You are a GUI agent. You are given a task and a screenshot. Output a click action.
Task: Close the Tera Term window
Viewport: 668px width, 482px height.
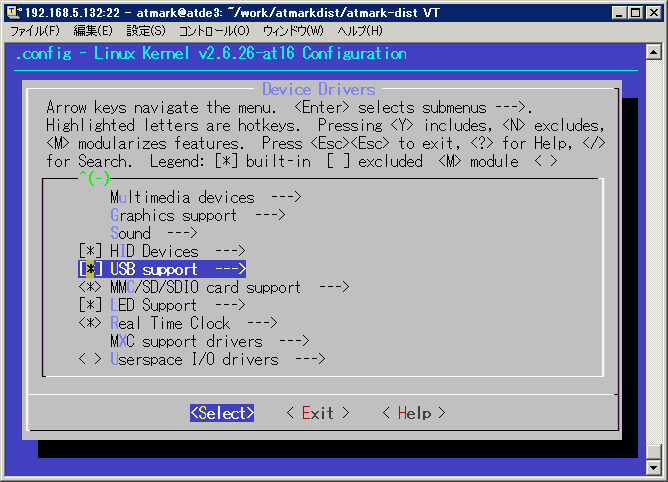(x=654, y=13)
